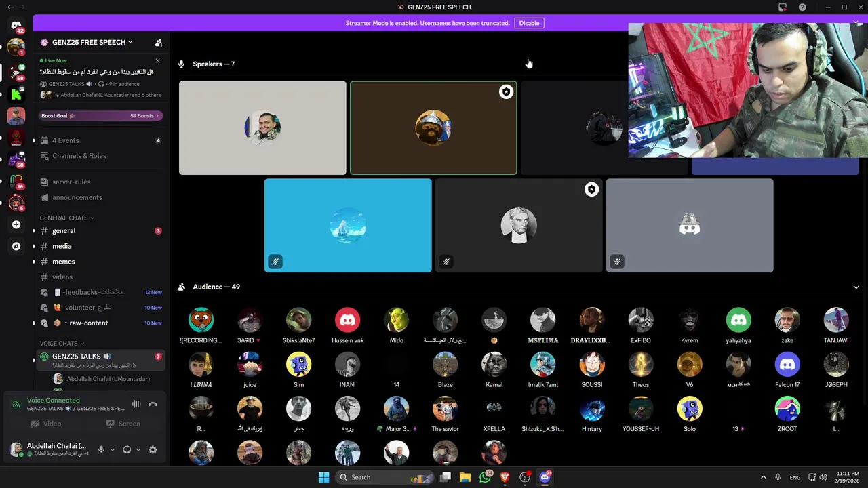868x488 pixels.
Task: Open the server-rules channel
Action: (x=100, y=182)
